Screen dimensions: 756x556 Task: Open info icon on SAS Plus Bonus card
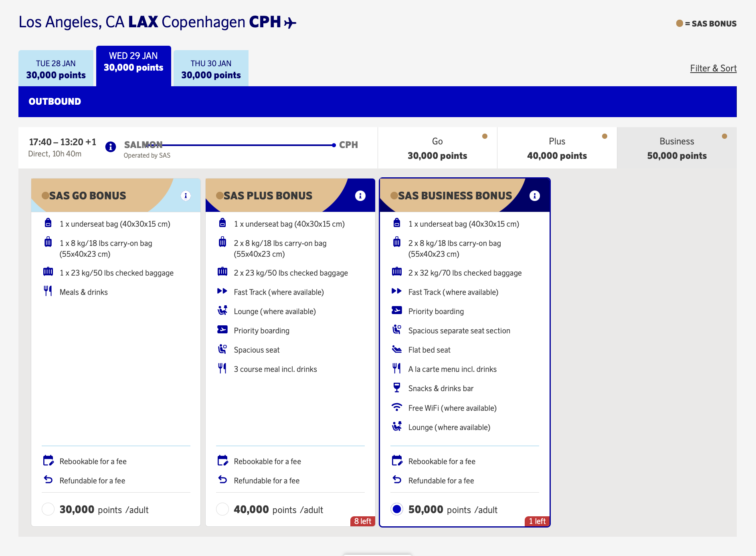click(x=360, y=196)
